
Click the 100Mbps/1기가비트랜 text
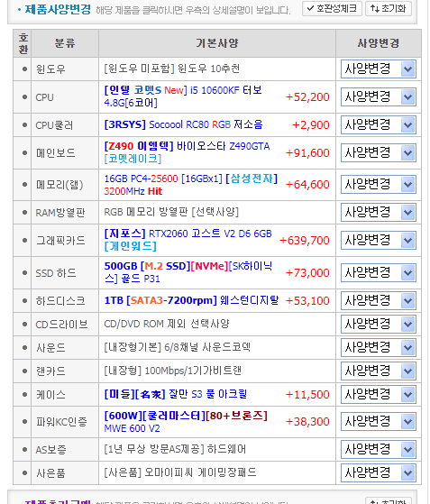pyautogui.click(x=193, y=371)
